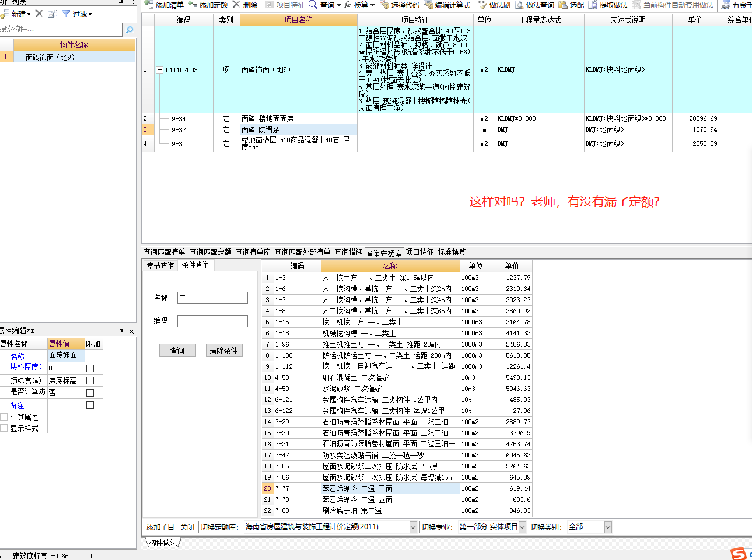Select quota row 9-34 面砖 楼地面面层

(x=446, y=118)
